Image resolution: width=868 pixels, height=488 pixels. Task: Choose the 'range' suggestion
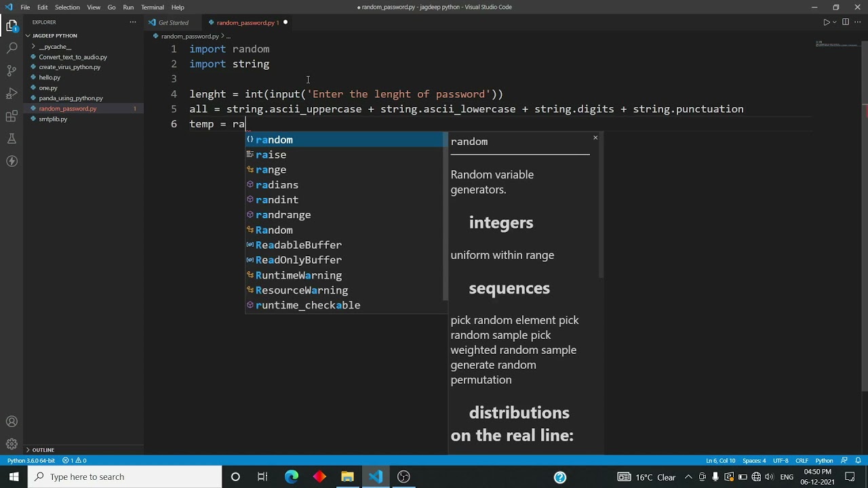344,169
